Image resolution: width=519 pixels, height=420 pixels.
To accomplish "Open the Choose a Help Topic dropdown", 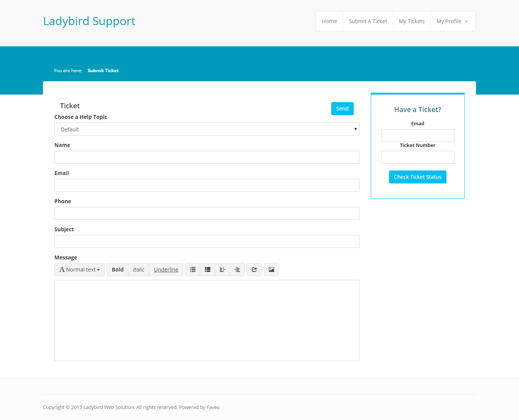I will tap(207, 129).
